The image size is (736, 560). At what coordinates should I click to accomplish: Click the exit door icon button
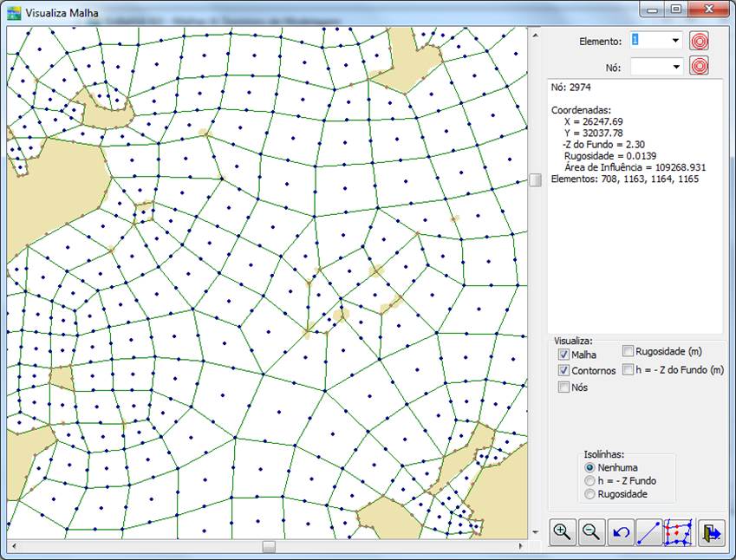[711, 533]
